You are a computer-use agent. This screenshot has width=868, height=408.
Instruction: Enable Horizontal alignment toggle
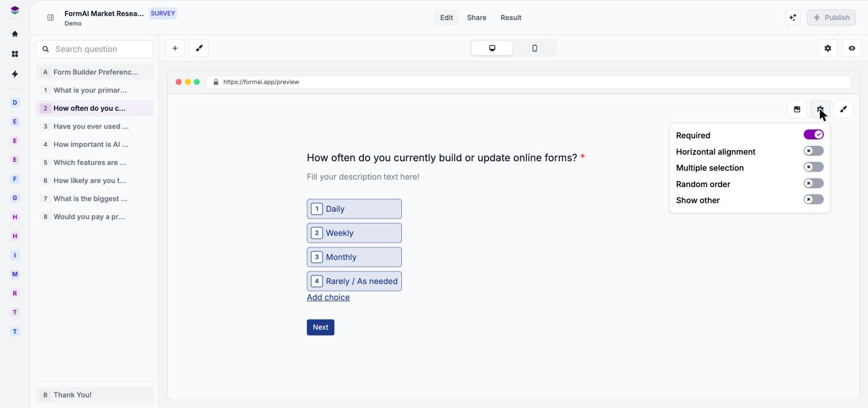[x=813, y=151]
